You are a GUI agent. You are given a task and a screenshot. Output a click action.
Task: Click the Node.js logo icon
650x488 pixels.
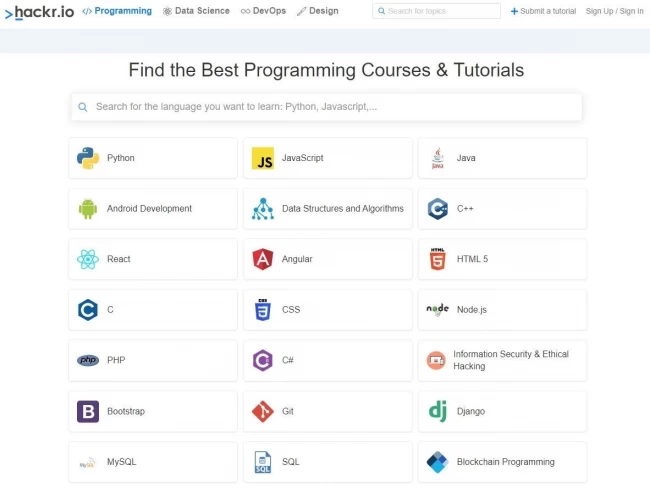tap(438, 310)
